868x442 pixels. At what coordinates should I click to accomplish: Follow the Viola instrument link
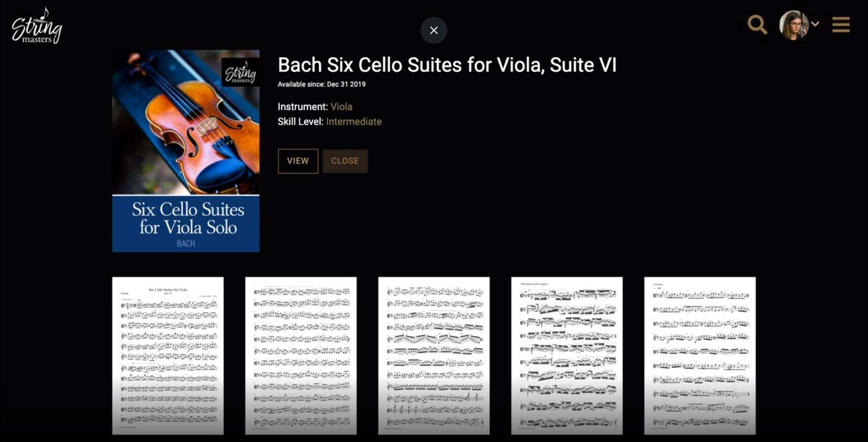[x=341, y=107]
